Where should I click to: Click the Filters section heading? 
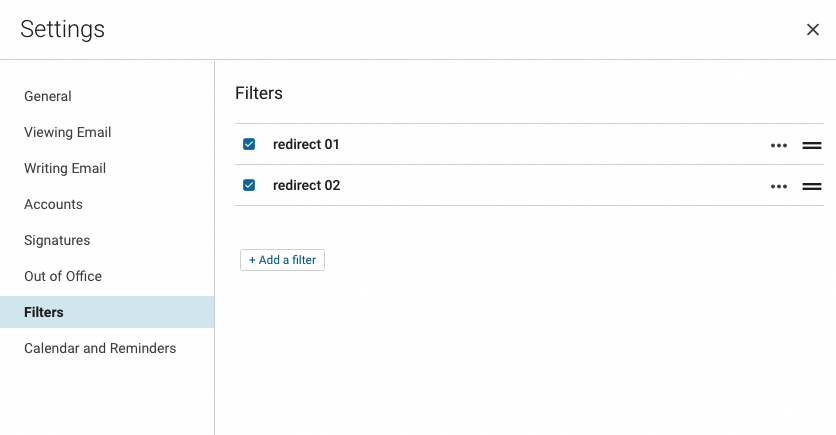coord(259,93)
